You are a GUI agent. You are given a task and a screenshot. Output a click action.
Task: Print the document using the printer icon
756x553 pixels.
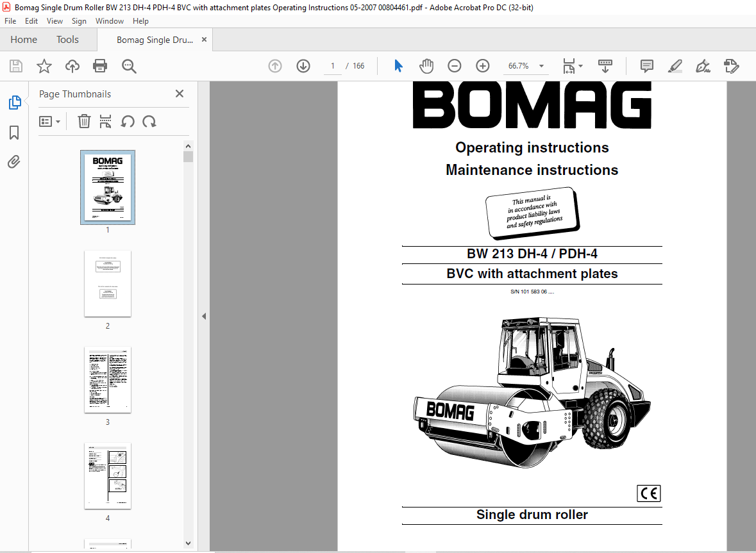pyautogui.click(x=100, y=66)
